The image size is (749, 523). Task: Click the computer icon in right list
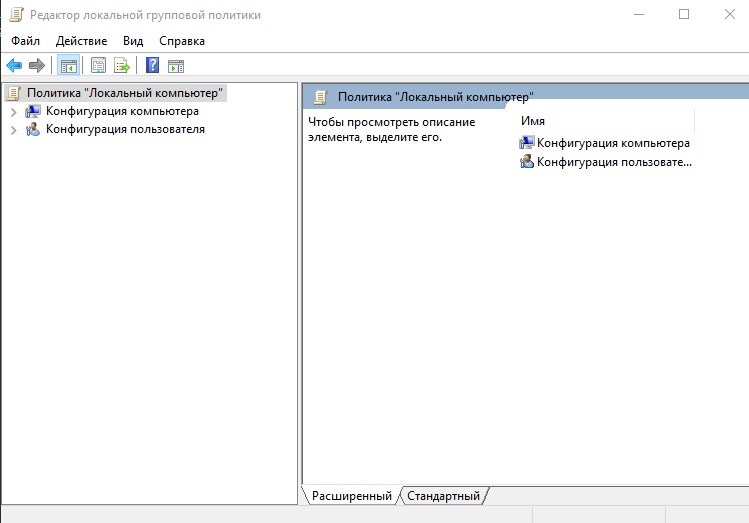(526, 143)
